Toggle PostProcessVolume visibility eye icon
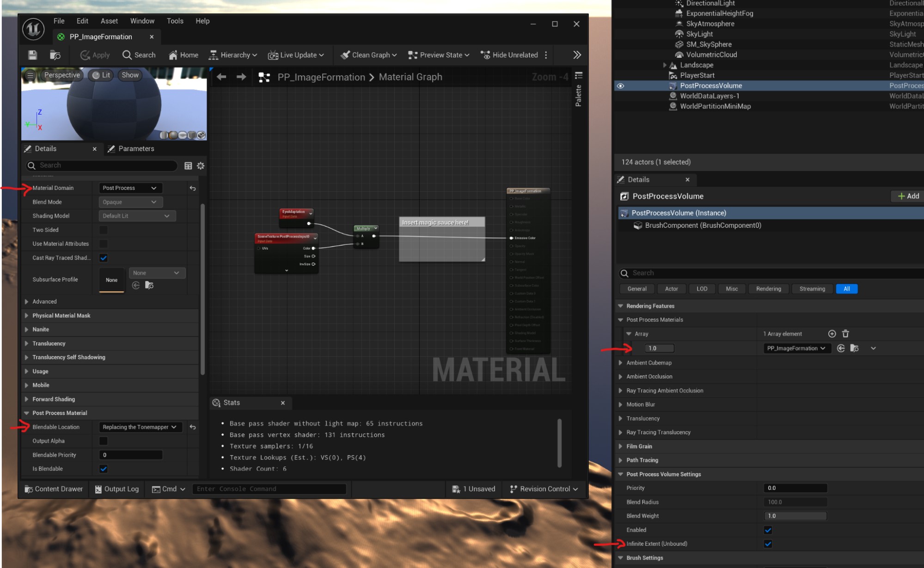924x568 pixels. click(620, 86)
